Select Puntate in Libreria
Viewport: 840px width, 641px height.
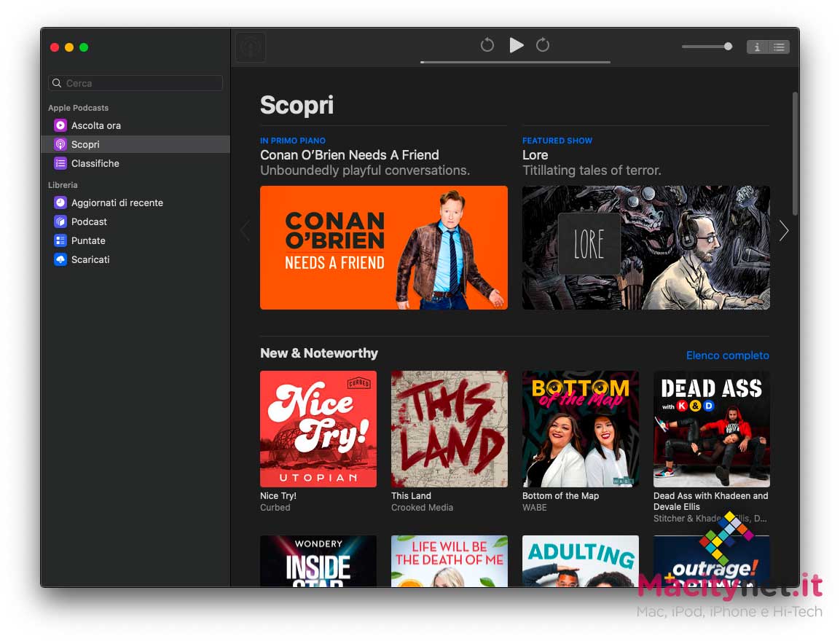(x=136, y=240)
